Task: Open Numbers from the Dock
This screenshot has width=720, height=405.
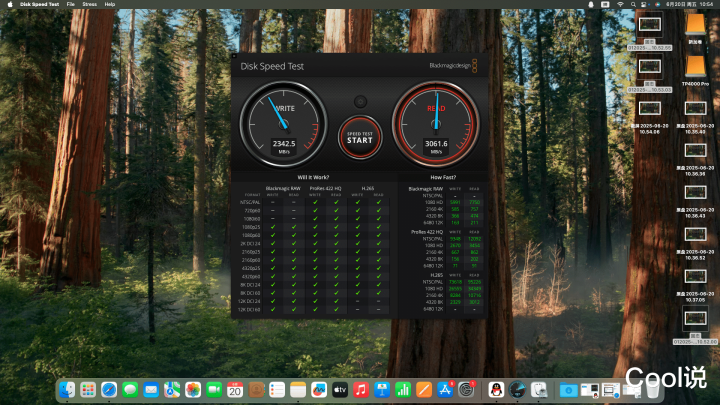Action: (403, 390)
